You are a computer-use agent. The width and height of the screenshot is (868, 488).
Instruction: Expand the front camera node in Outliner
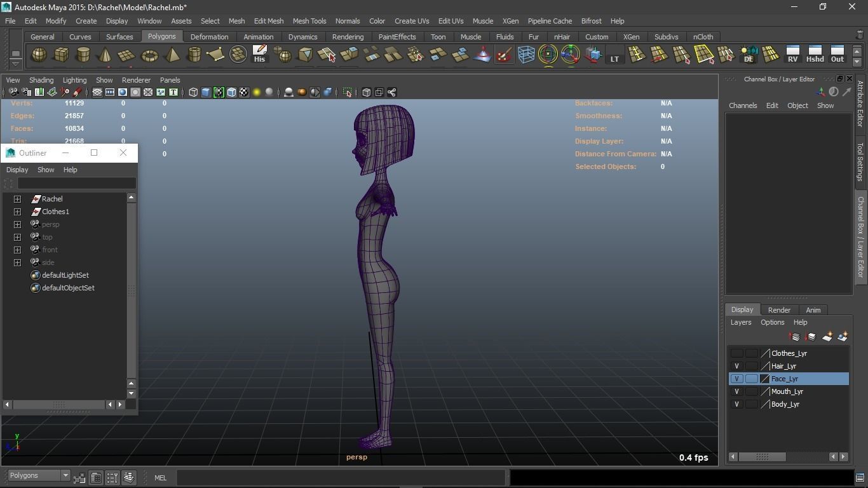17,250
